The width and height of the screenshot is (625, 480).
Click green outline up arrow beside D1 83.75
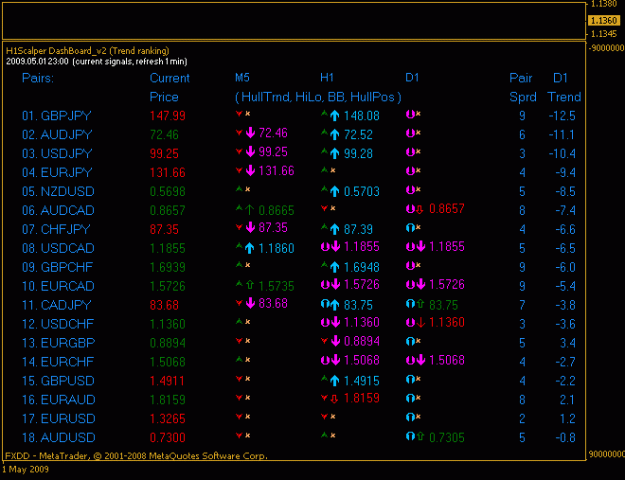pos(420,304)
